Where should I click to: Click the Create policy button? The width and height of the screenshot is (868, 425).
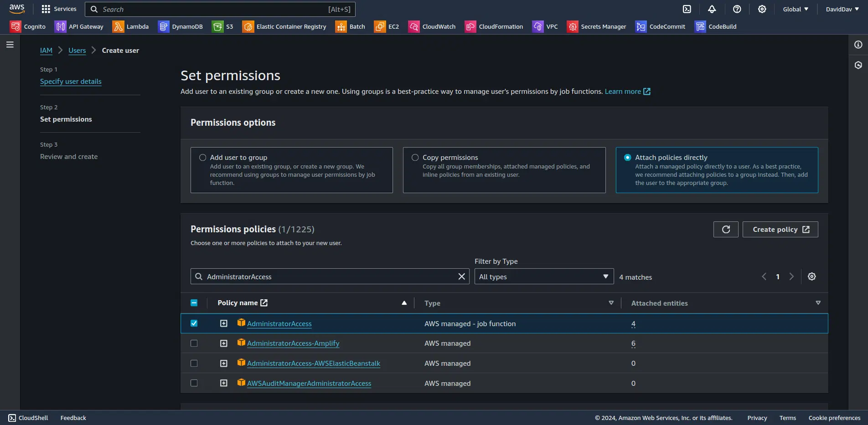(780, 229)
